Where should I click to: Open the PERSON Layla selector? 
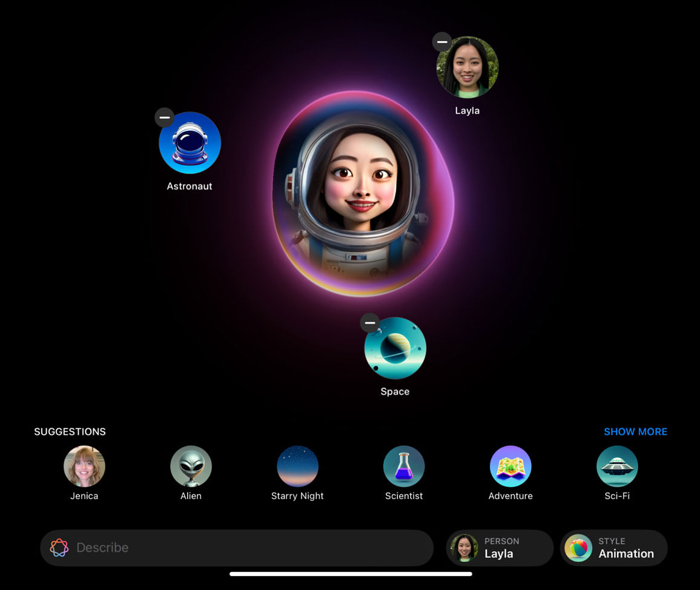(x=500, y=548)
